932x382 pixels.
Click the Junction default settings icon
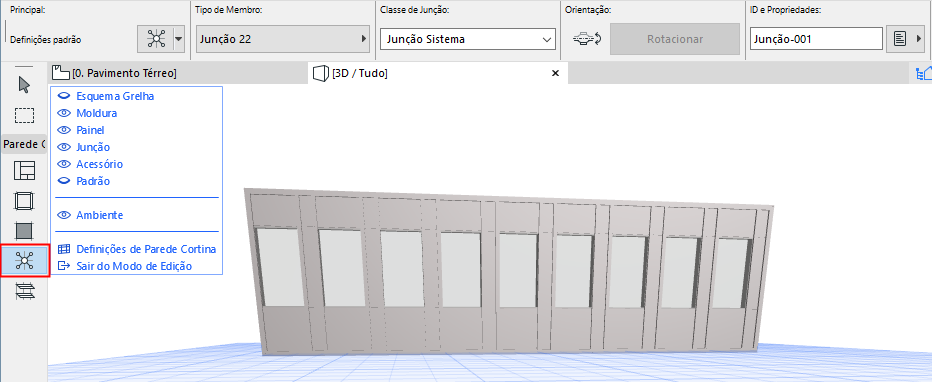pos(156,40)
